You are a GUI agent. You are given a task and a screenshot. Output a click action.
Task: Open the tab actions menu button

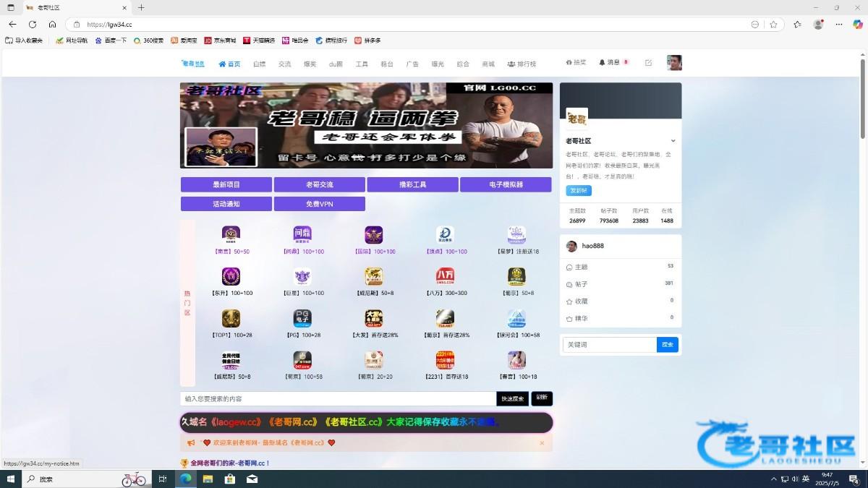pos(11,7)
